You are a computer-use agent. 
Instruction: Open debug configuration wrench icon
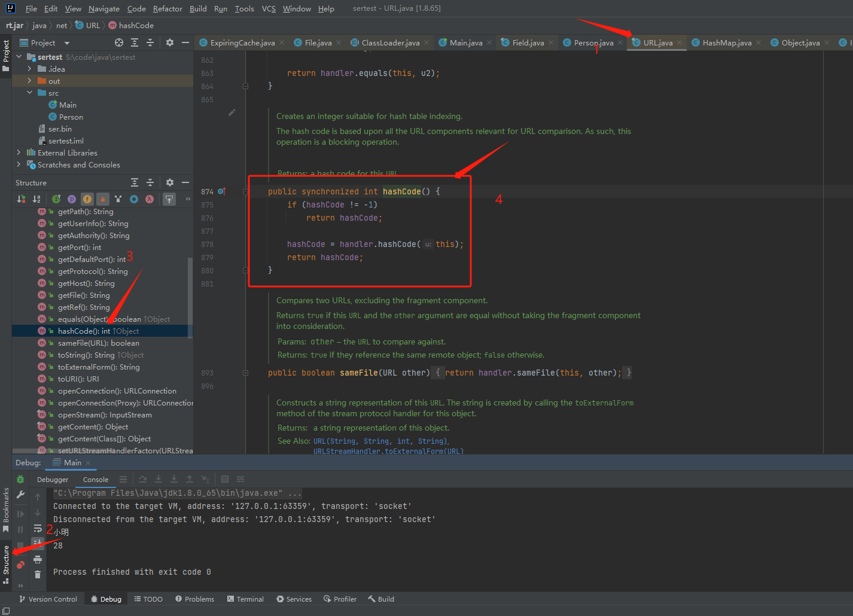click(20, 495)
